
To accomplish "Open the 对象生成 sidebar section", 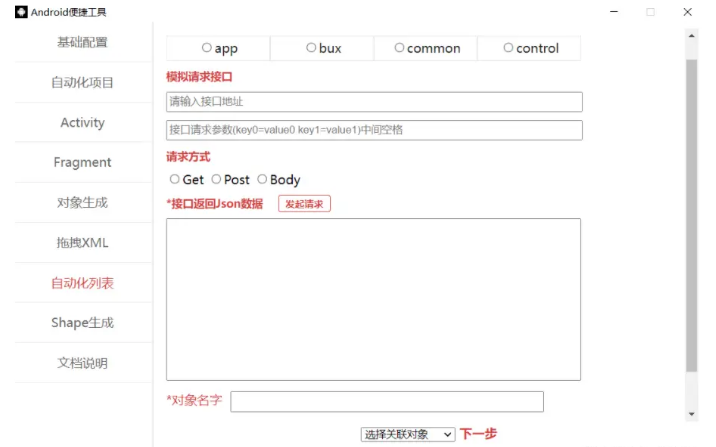I will [82, 202].
